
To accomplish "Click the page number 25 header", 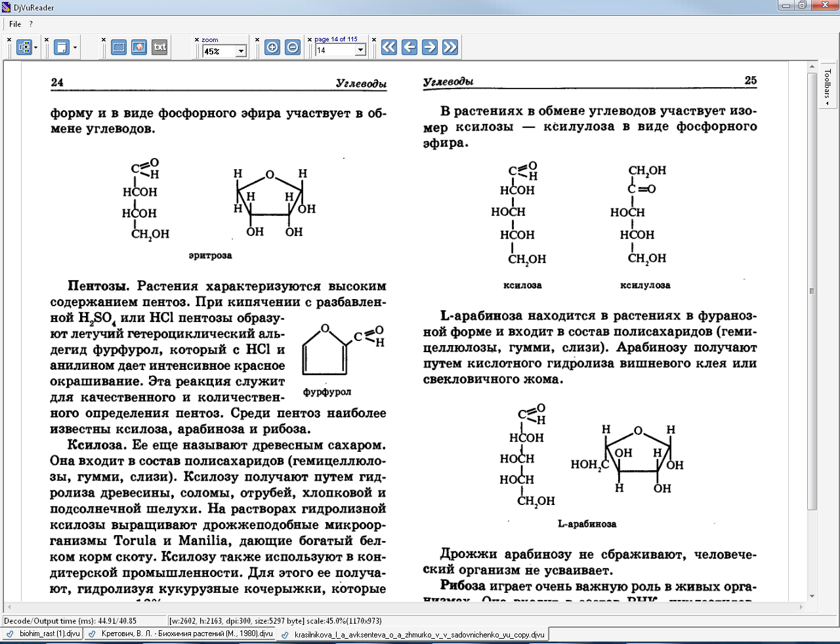I will click(x=751, y=80).
